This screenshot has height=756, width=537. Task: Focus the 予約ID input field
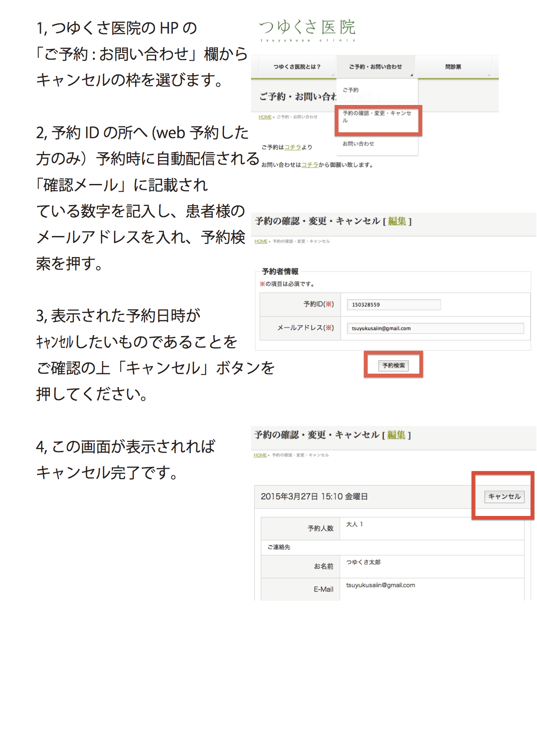394,305
